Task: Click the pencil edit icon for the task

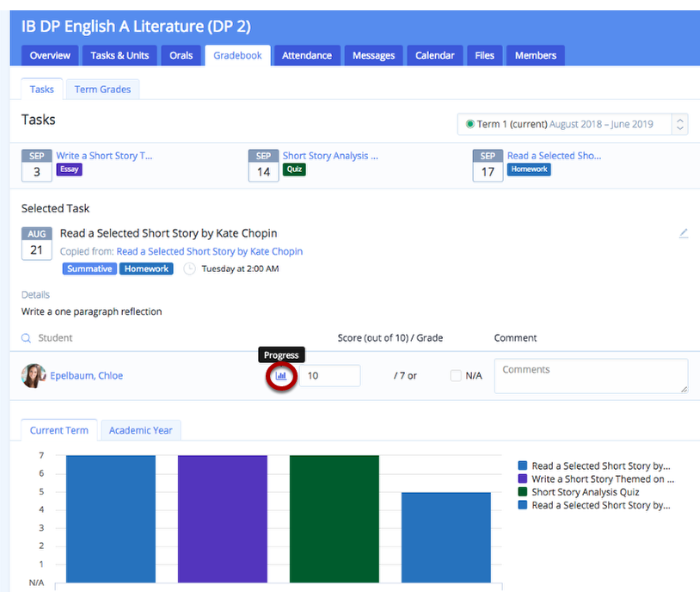Action: pyautogui.click(x=684, y=232)
